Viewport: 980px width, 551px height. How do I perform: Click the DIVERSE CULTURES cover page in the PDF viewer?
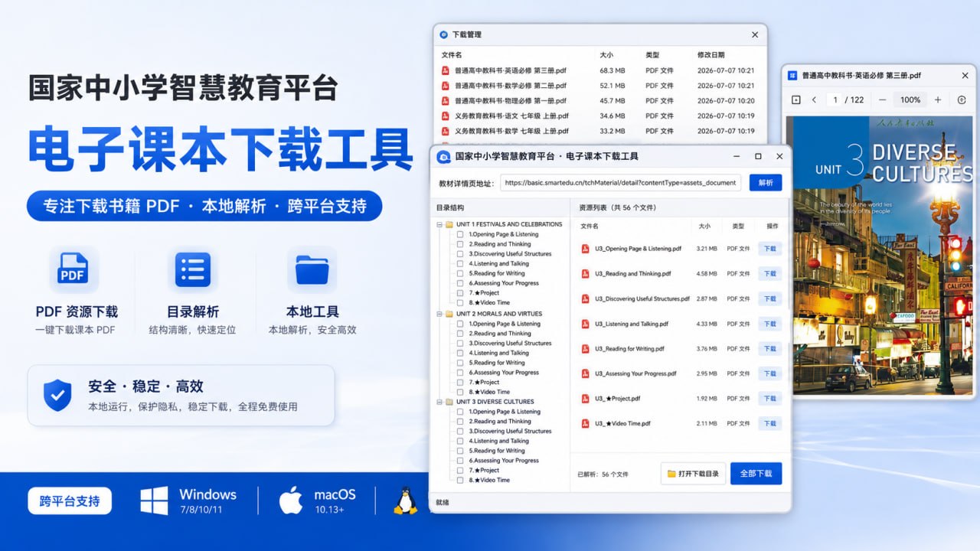pos(879,255)
